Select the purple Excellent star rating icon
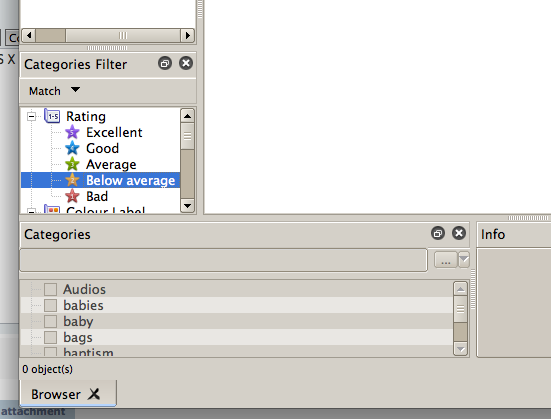The image size is (551, 419). click(x=72, y=132)
